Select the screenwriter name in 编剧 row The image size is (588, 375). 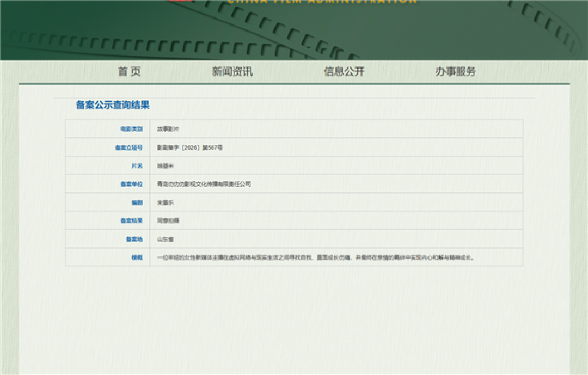coord(165,202)
